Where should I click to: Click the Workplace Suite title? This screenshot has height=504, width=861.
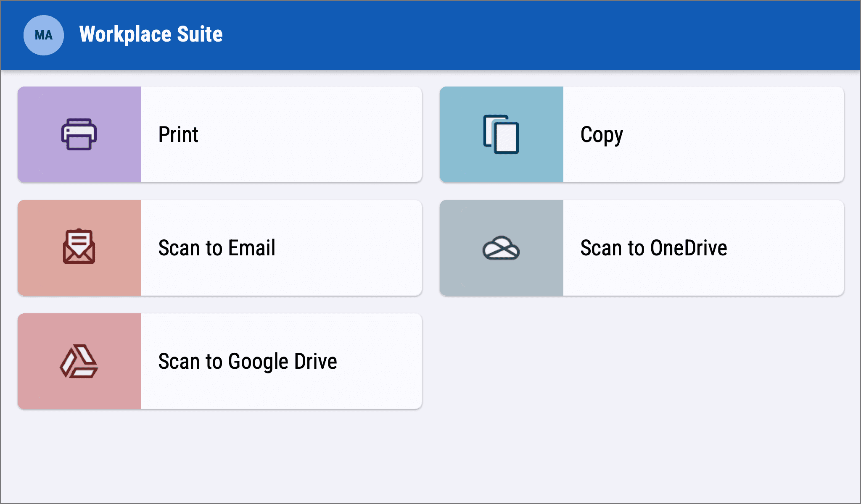point(151,34)
